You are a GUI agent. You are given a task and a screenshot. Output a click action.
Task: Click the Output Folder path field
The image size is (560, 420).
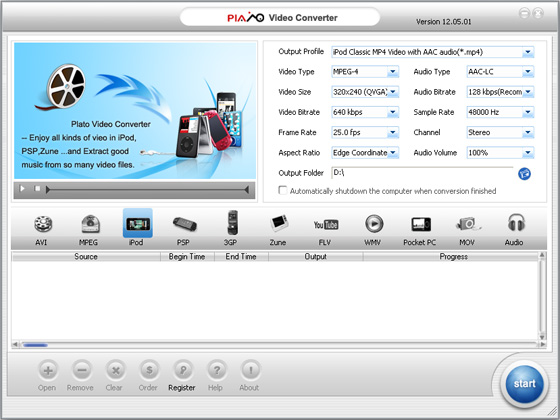tap(422, 173)
